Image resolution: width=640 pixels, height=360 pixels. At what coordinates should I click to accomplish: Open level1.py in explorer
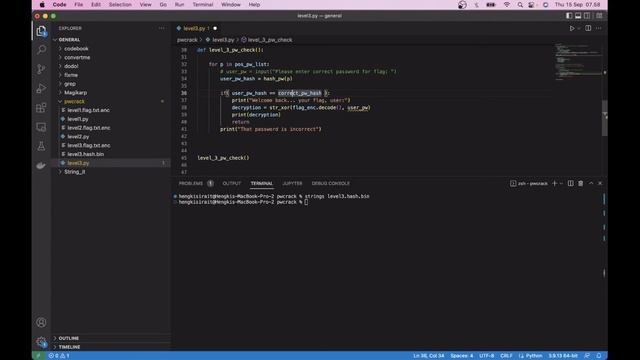pos(78,119)
